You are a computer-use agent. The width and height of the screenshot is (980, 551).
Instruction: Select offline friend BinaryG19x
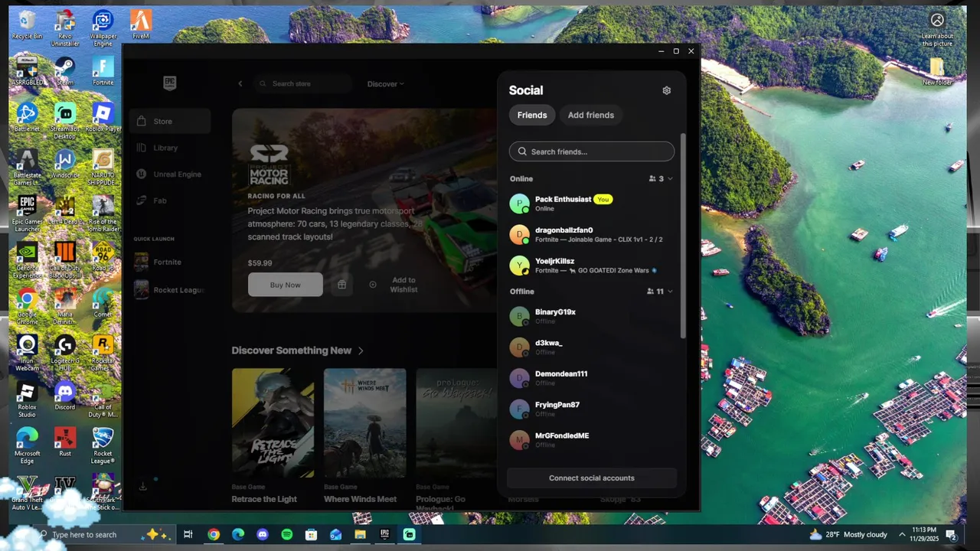click(592, 316)
